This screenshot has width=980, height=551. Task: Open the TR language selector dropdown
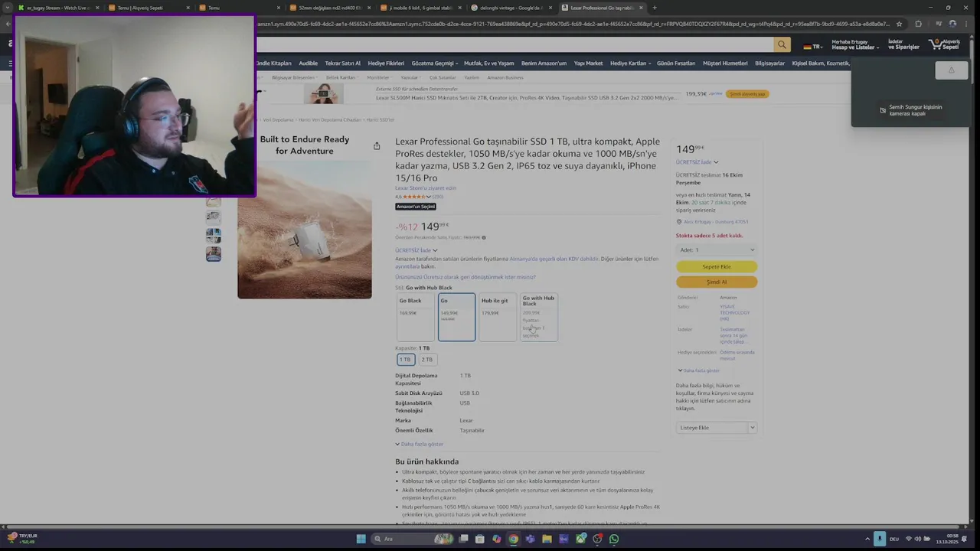[x=813, y=47]
